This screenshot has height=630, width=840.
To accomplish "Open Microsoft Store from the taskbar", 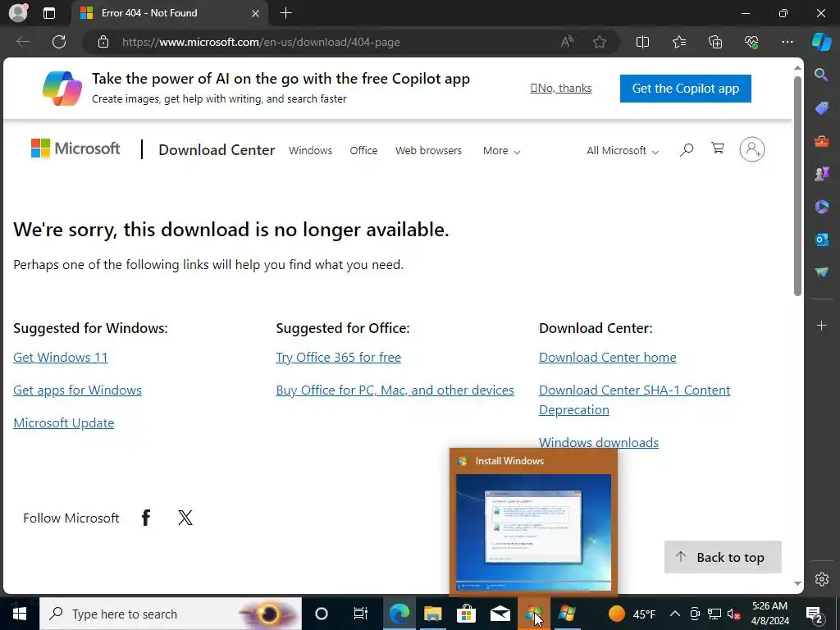I will point(467,614).
